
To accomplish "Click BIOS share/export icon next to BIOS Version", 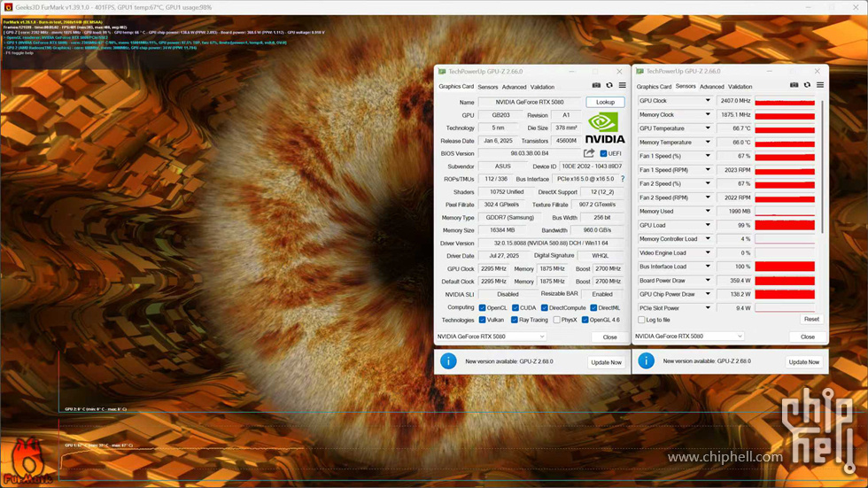I will [589, 153].
